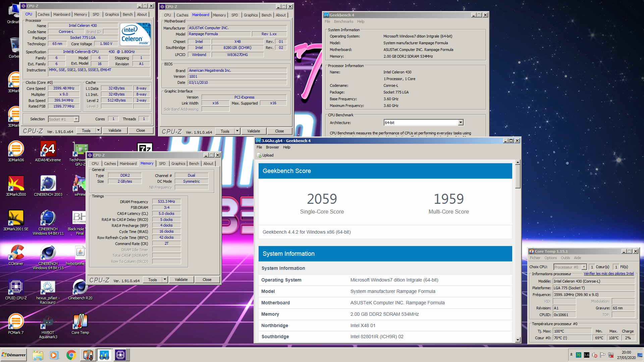
Task: Click the Tools button in CPU-Z Memory window
Action: (153, 280)
